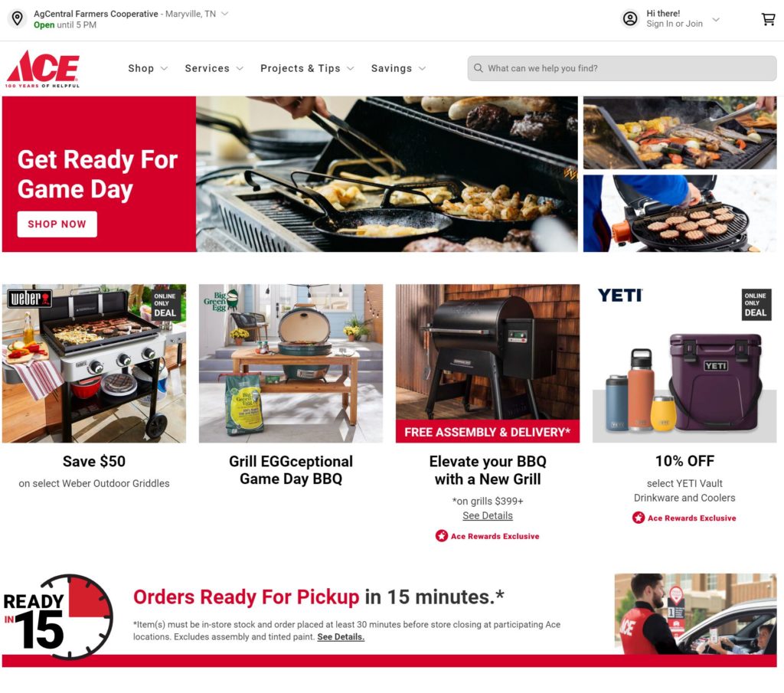Image resolution: width=784 pixels, height=693 pixels.
Task: Open the Projects & Tips menu
Action: [307, 68]
